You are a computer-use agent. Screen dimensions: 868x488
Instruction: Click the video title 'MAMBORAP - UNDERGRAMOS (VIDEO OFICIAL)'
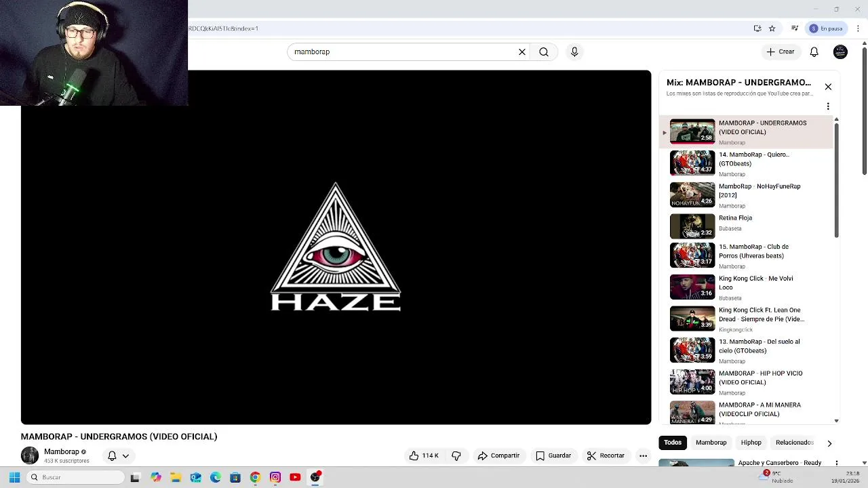[119, 436]
